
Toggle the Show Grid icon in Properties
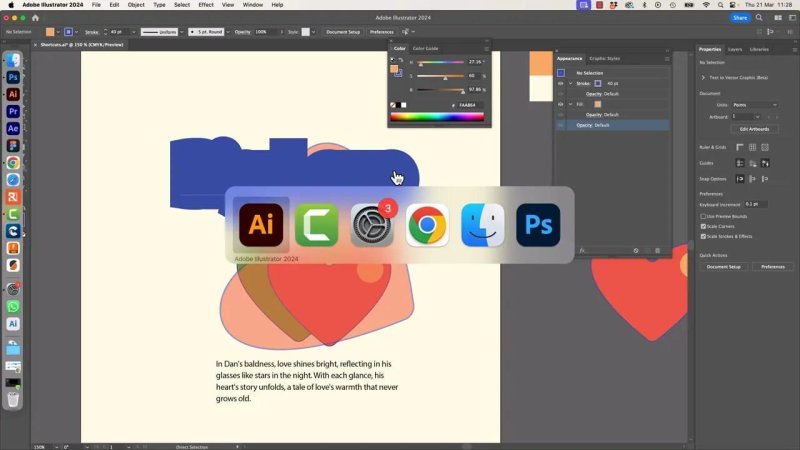click(753, 147)
